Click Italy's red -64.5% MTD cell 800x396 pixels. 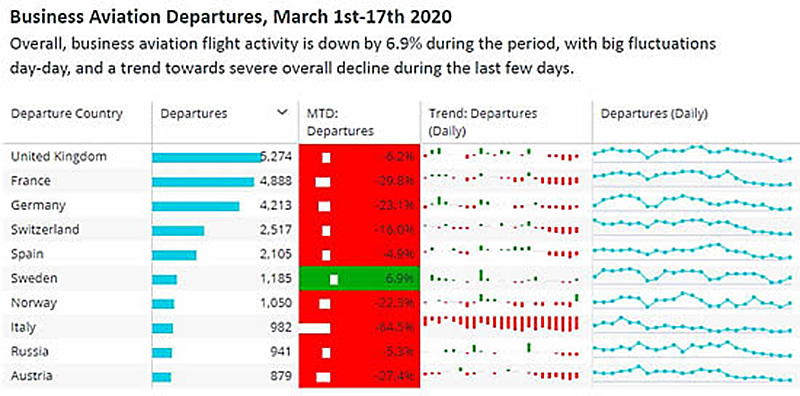pos(359,328)
